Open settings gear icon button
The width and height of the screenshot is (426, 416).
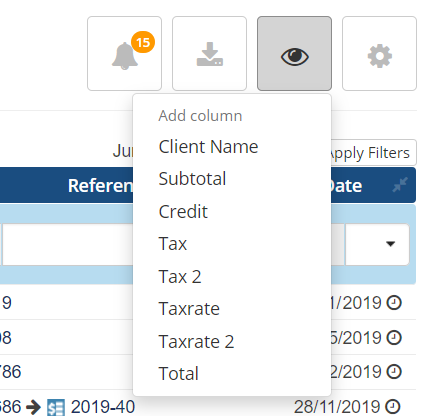pos(379,53)
